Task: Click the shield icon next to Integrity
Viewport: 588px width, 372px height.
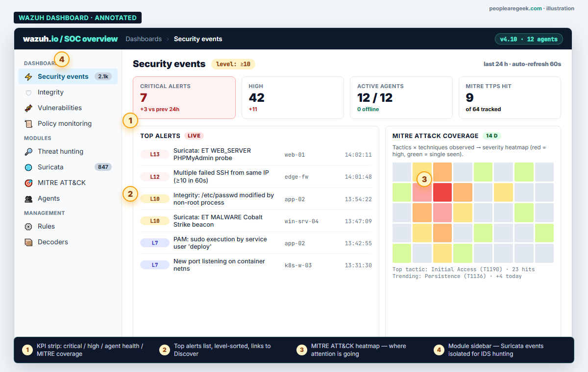Action: coord(28,93)
